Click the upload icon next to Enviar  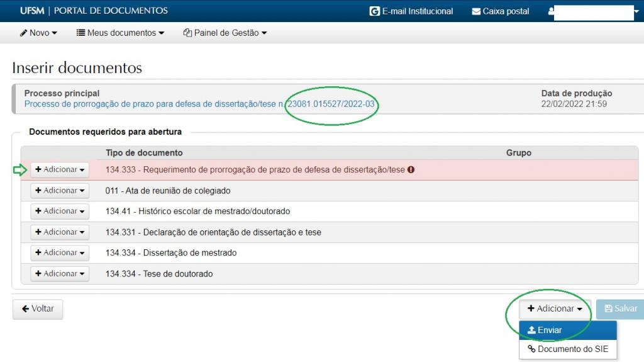pyautogui.click(x=531, y=330)
